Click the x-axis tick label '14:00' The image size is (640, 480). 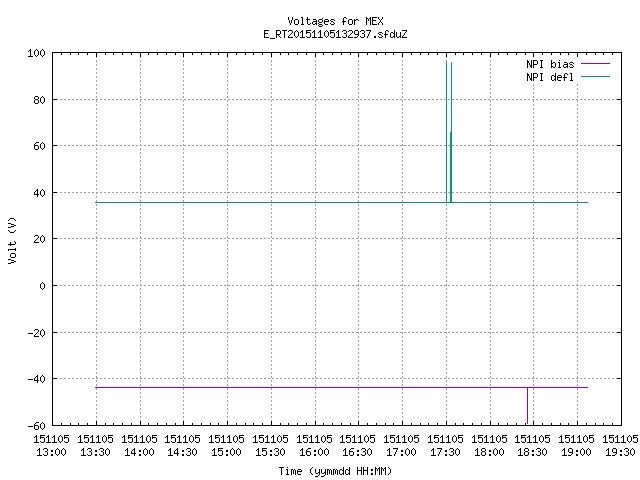click(139, 452)
